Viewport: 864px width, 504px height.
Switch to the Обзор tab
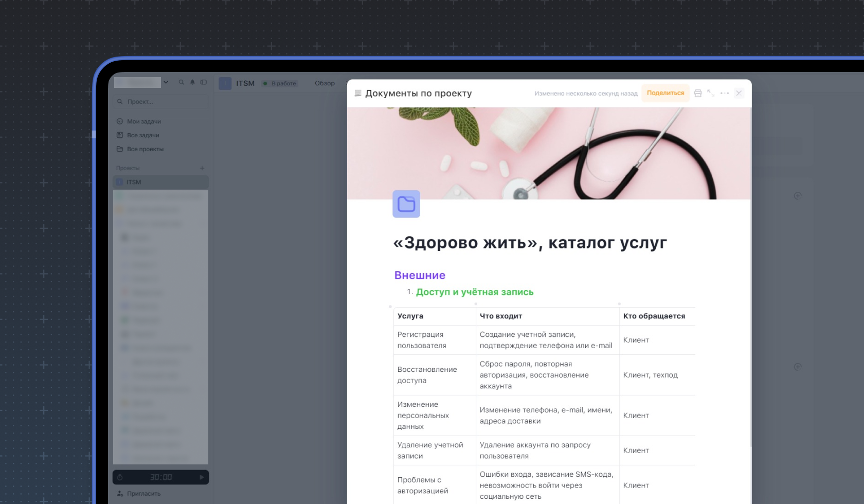coord(325,83)
